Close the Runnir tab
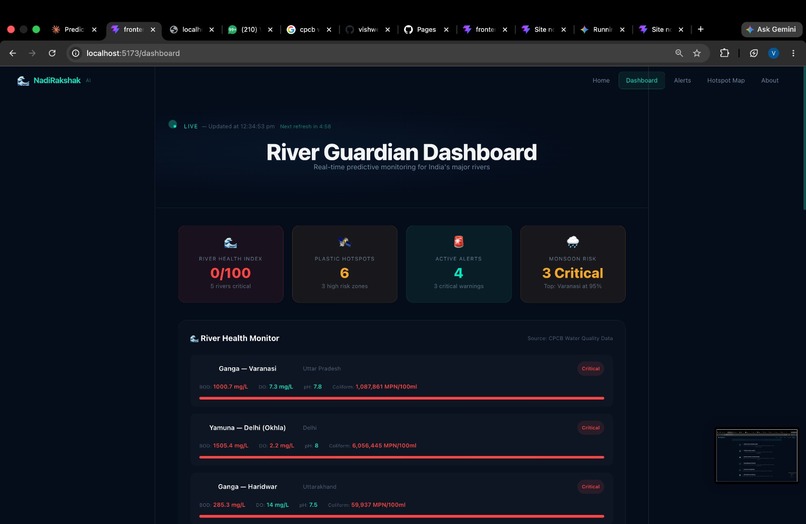 tap(622, 30)
